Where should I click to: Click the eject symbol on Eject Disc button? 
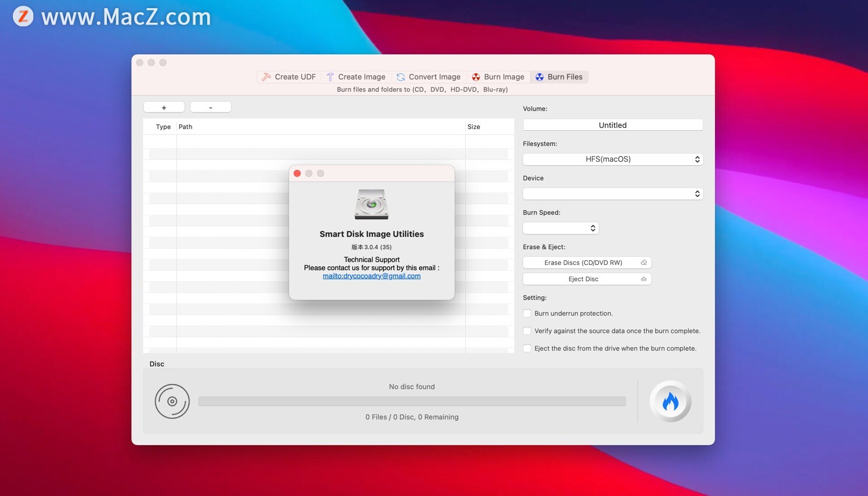click(643, 279)
